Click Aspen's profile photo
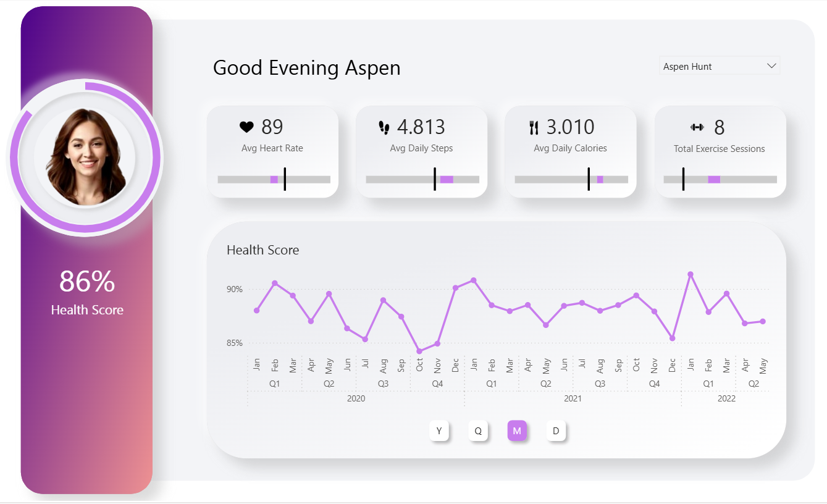The height and width of the screenshot is (504, 827). click(x=85, y=157)
